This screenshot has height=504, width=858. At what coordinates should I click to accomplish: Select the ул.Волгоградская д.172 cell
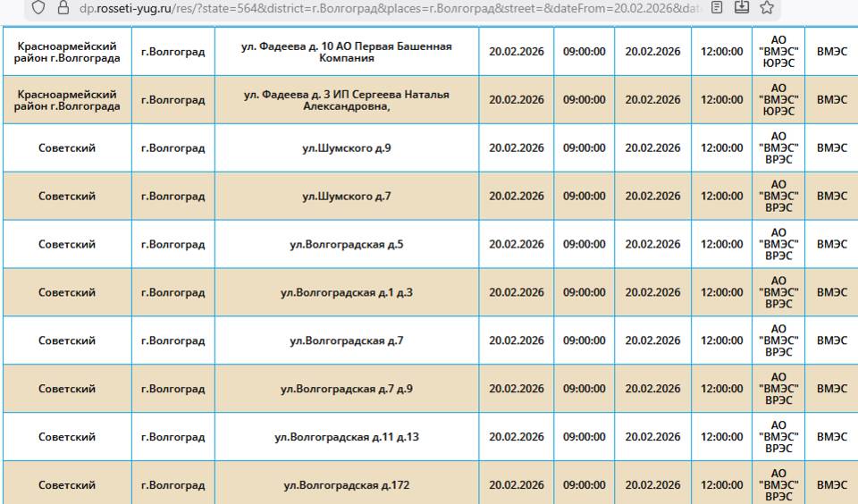click(x=346, y=485)
